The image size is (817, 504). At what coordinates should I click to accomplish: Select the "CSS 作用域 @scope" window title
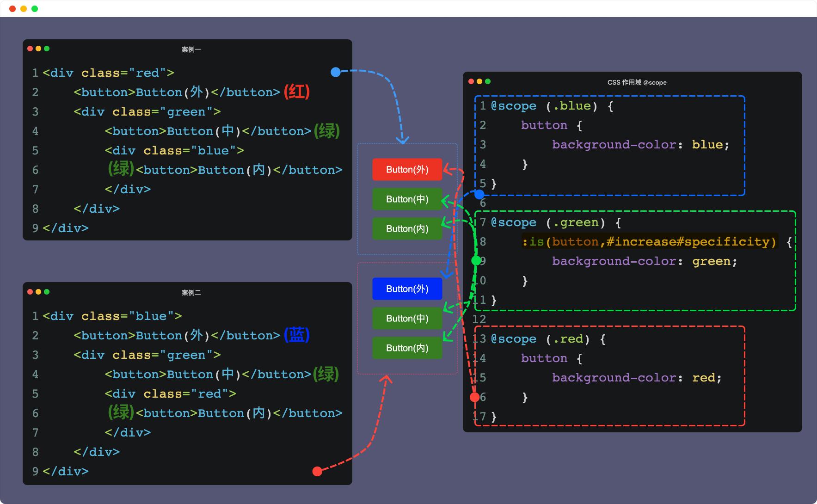pyautogui.click(x=637, y=82)
